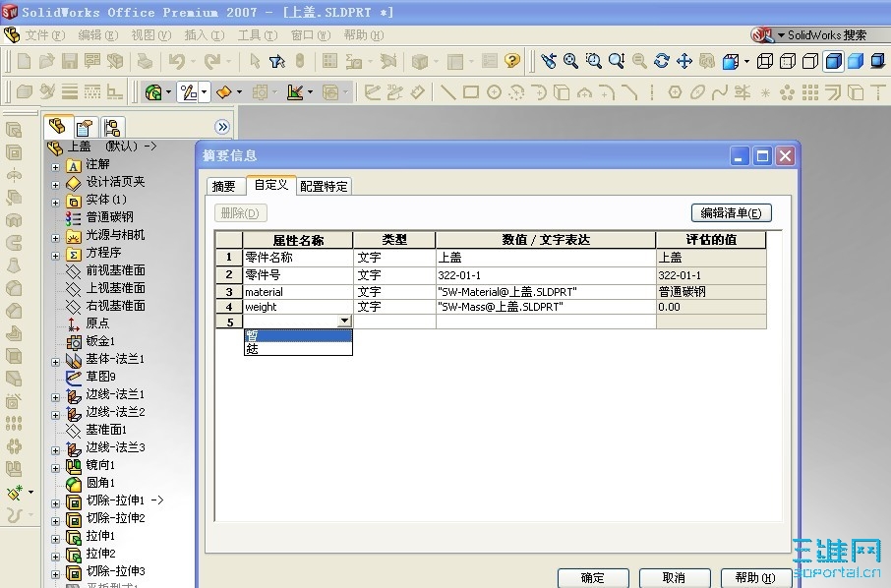Viewport: 891px width, 588px height.
Task: Switch to Hidden Lines Removed display
Action: point(810,61)
